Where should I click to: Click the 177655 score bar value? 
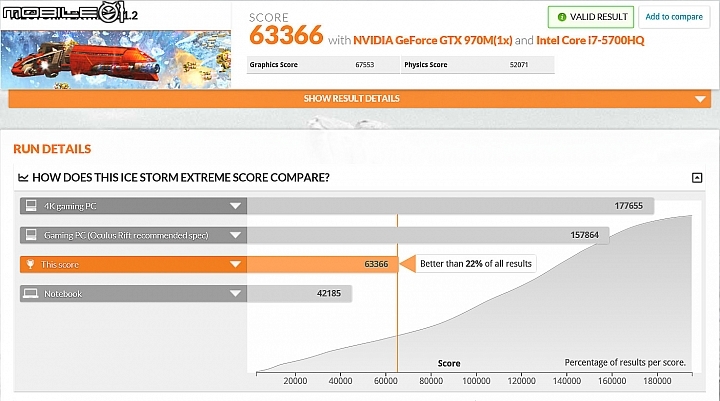click(628, 206)
